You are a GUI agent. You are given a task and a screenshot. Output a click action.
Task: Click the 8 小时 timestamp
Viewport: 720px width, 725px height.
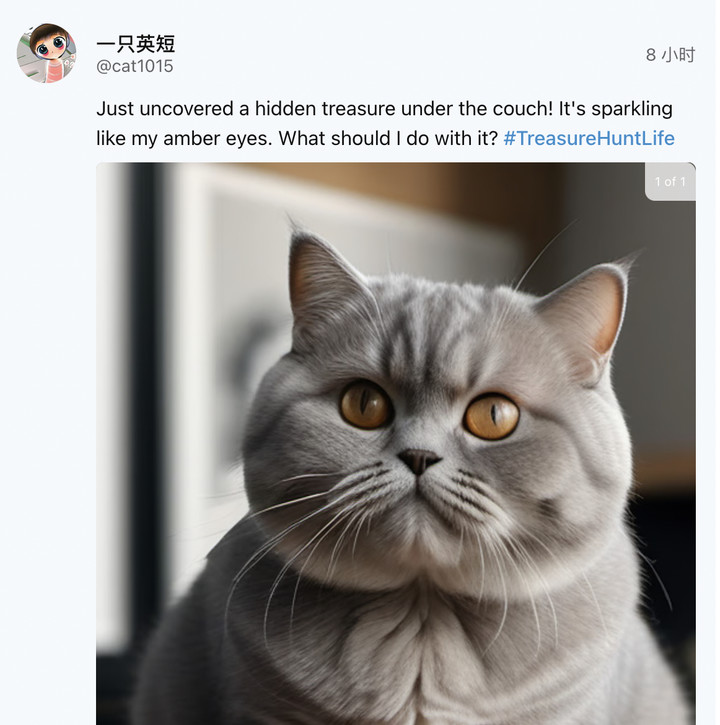click(670, 55)
